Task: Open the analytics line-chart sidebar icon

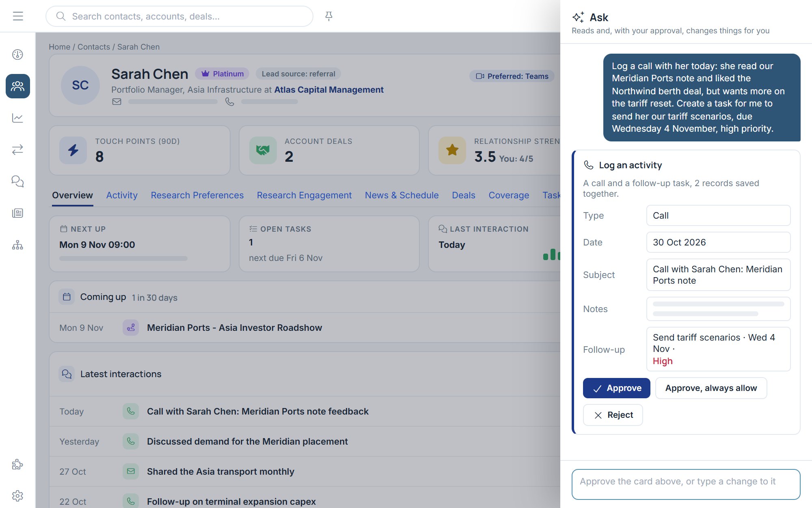Action: [x=17, y=118]
